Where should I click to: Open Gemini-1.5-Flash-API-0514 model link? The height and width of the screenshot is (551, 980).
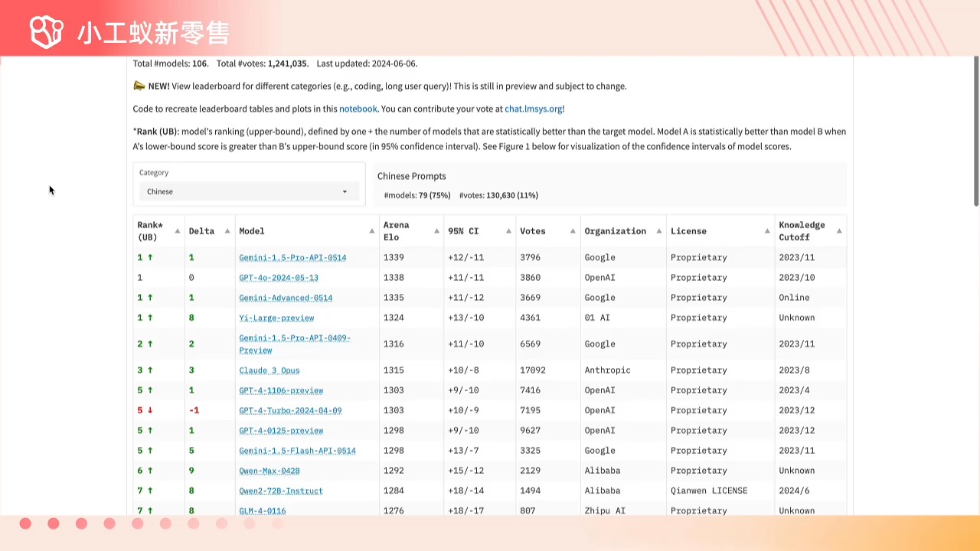[297, 451]
